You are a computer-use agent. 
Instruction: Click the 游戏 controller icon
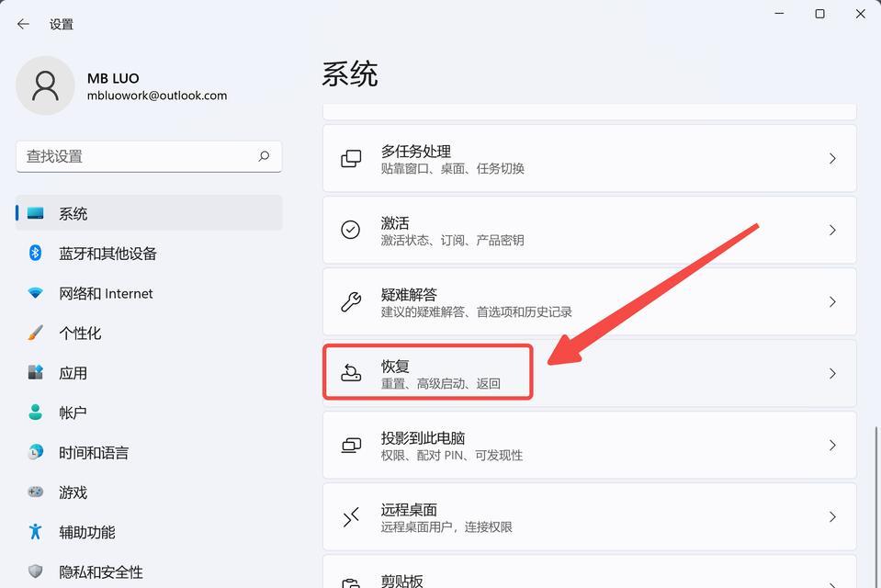point(36,492)
